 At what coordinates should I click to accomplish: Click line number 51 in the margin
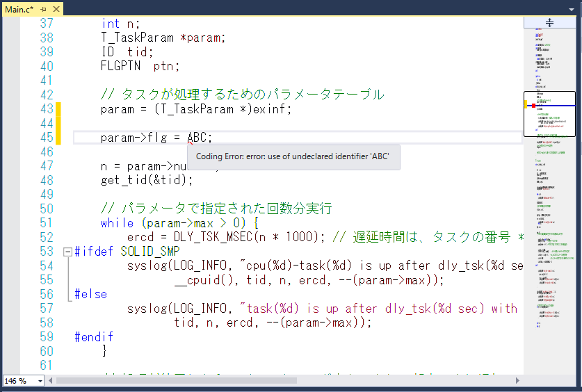click(x=46, y=223)
